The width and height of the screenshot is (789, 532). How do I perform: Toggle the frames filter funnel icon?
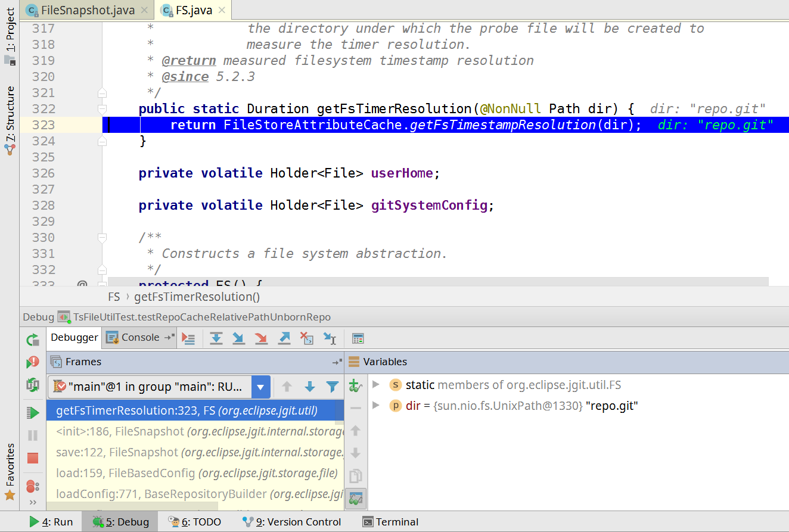(333, 387)
